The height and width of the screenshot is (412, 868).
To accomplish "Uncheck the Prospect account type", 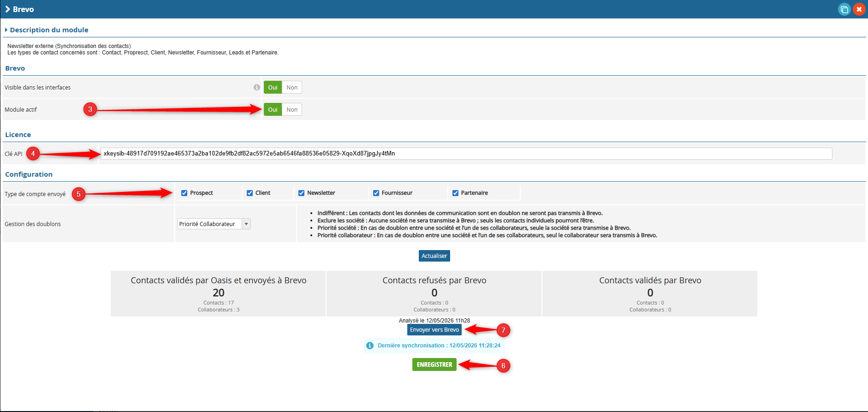I will pos(184,193).
